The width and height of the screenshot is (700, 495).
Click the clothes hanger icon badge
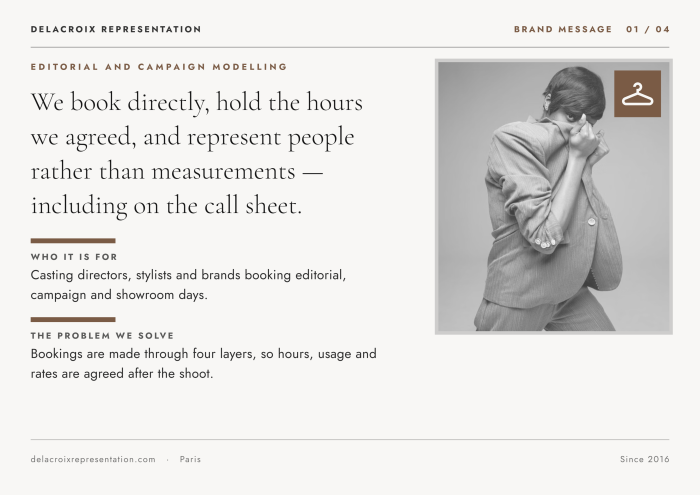click(x=637, y=94)
